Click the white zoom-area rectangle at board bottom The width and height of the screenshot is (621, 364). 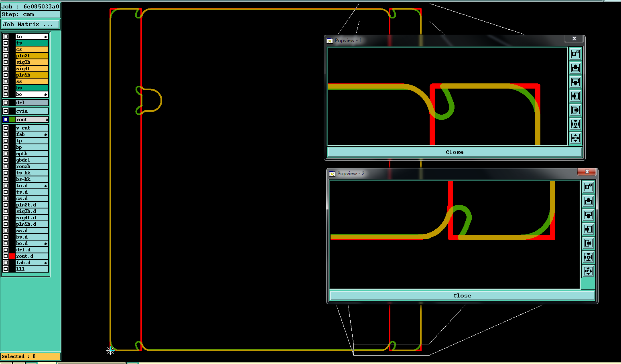click(391, 350)
